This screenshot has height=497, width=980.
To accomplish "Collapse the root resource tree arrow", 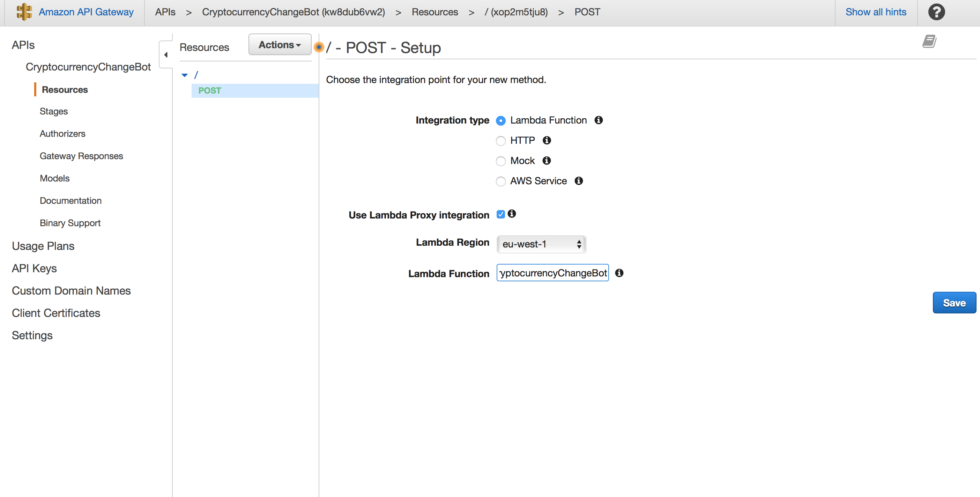I will click(x=185, y=75).
